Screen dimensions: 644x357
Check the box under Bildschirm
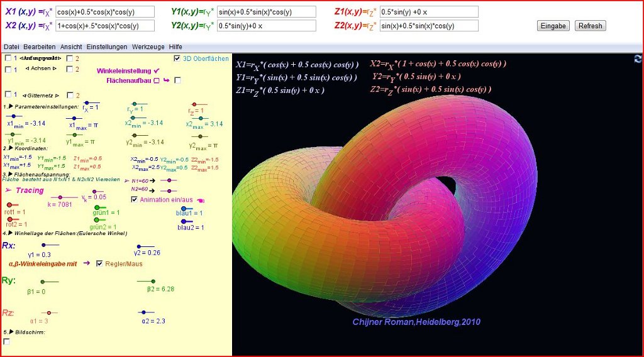8,341
